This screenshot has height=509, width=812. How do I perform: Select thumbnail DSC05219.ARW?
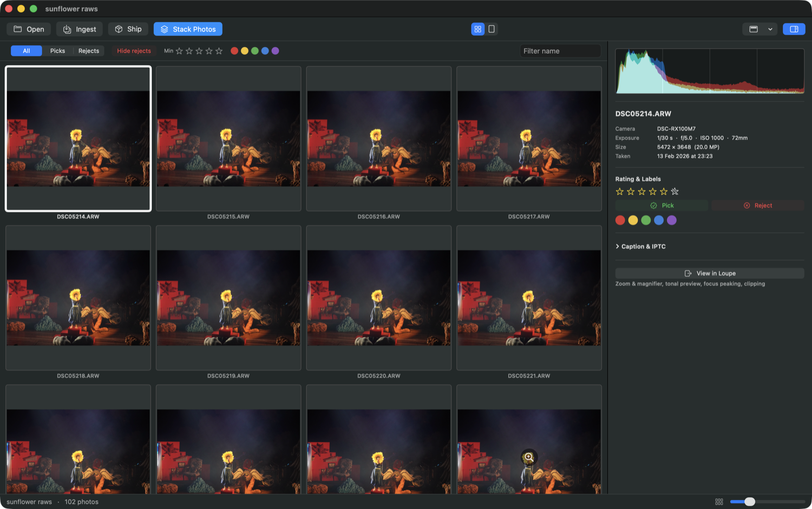[228, 298]
